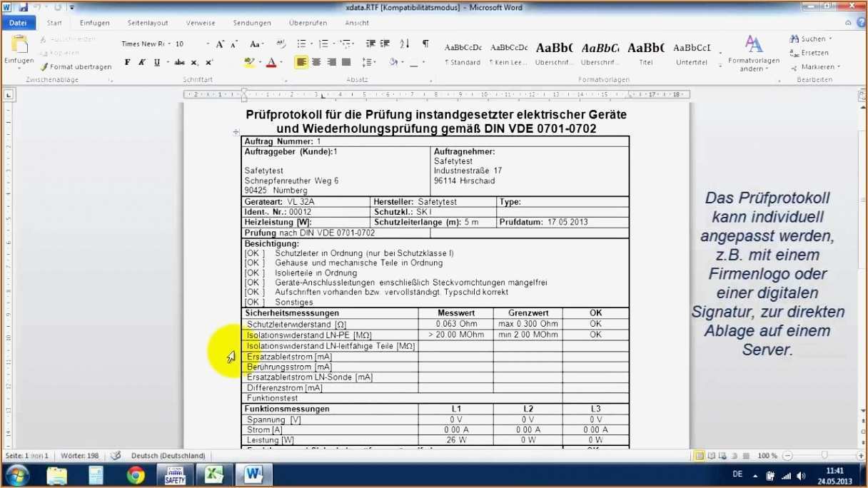Screen dimensions: 868x488
Task: Open the Datei menu
Action: coord(18,22)
